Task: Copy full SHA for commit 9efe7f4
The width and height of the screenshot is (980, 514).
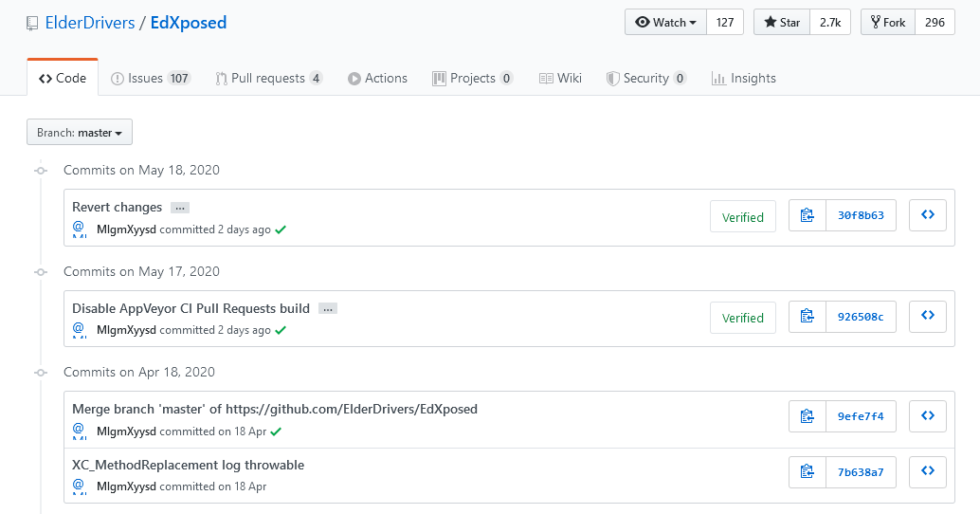Action: click(x=808, y=416)
